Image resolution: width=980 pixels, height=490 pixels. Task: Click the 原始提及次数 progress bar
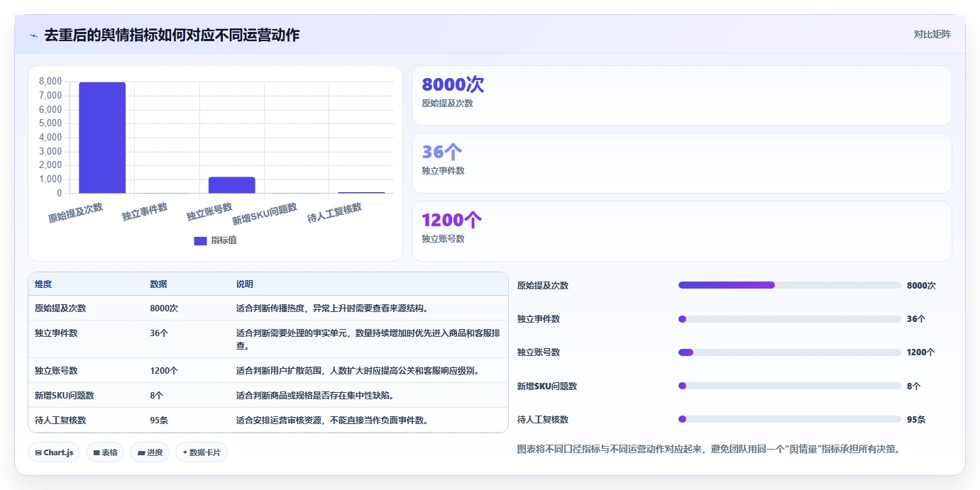coord(790,285)
